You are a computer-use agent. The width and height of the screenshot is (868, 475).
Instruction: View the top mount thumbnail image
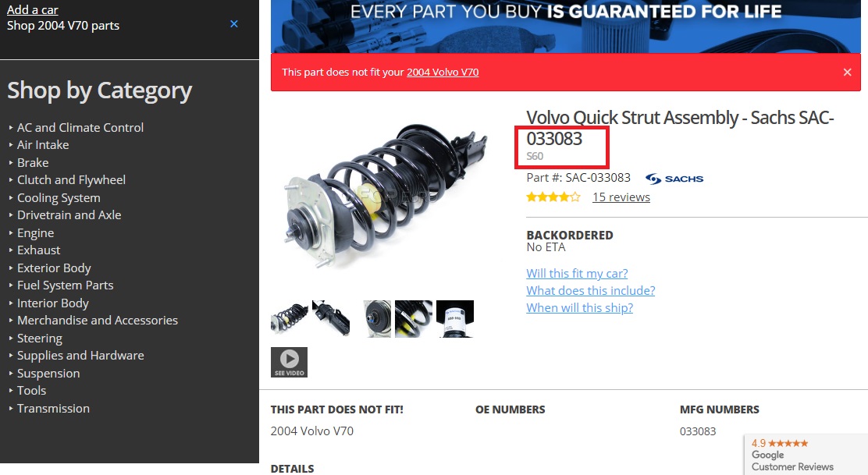point(377,319)
